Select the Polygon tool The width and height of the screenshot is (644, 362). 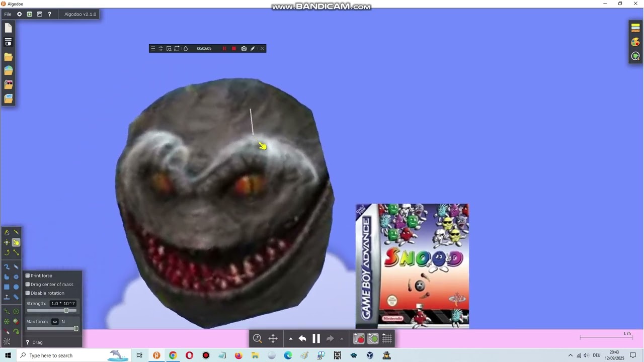pos(7,277)
